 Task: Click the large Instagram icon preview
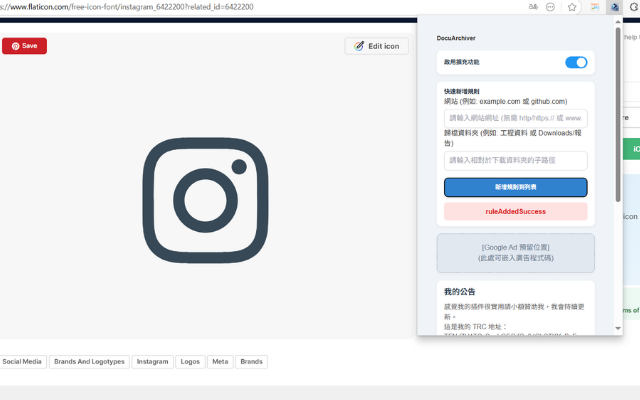pyautogui.click(x=205, y=200)
